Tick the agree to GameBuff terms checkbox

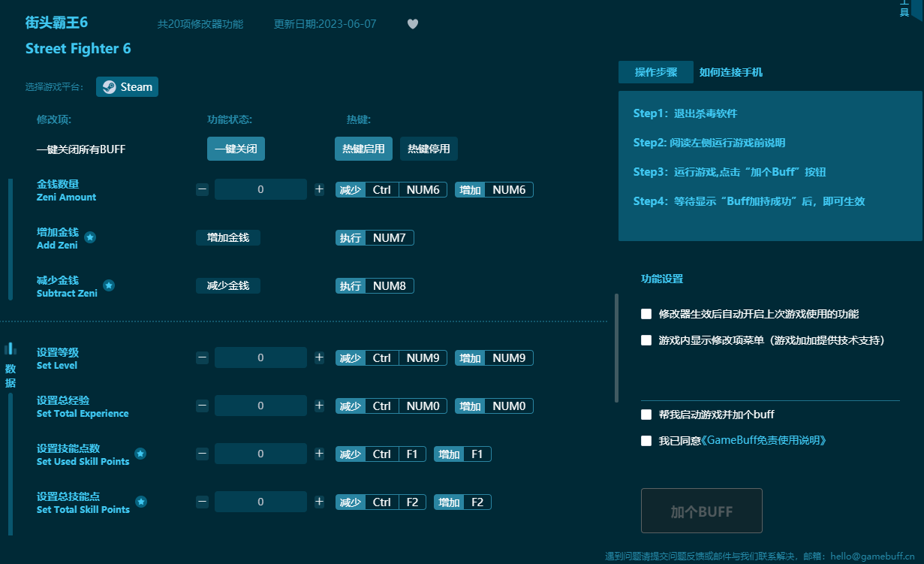[x=646, y=441]
